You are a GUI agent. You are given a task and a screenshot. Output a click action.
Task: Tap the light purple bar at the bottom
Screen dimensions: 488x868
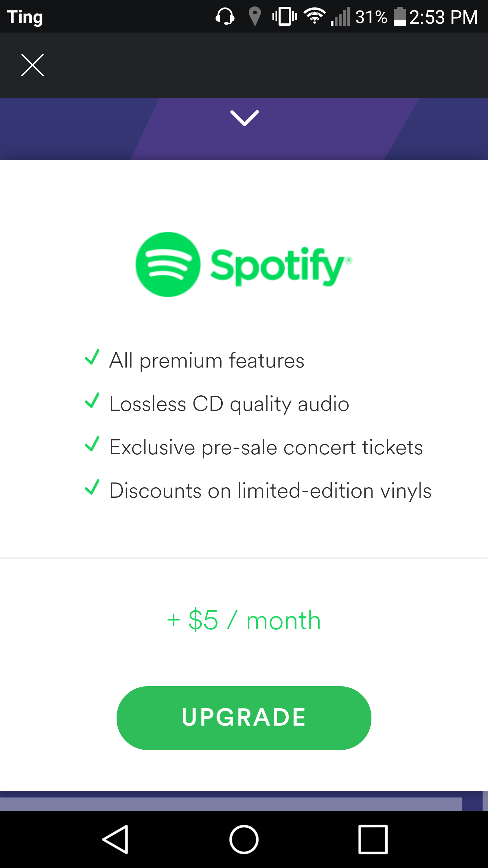[x=230, y=804]
